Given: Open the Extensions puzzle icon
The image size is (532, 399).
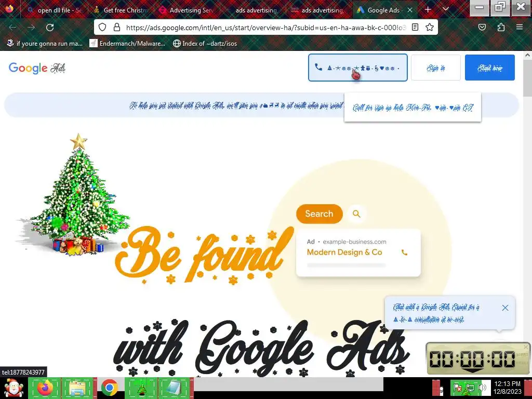Looking at the screenshot, I should click(x=501, y=27).
